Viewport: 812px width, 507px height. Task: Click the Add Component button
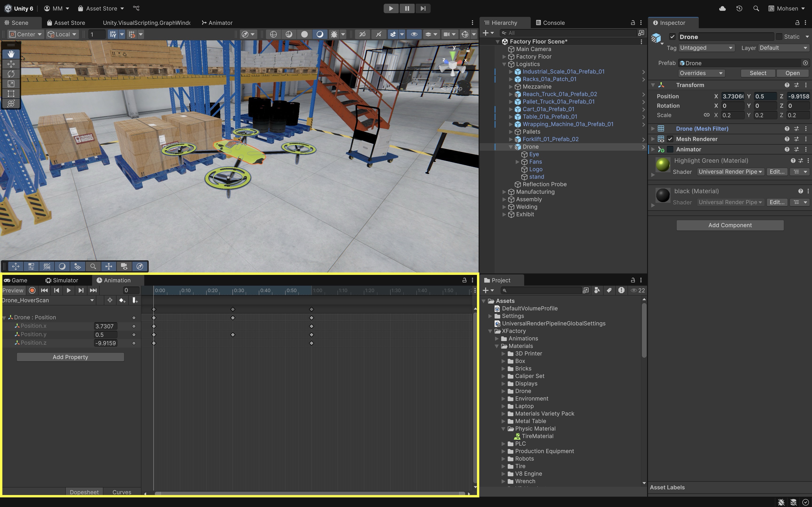click(x=730, y=225)
